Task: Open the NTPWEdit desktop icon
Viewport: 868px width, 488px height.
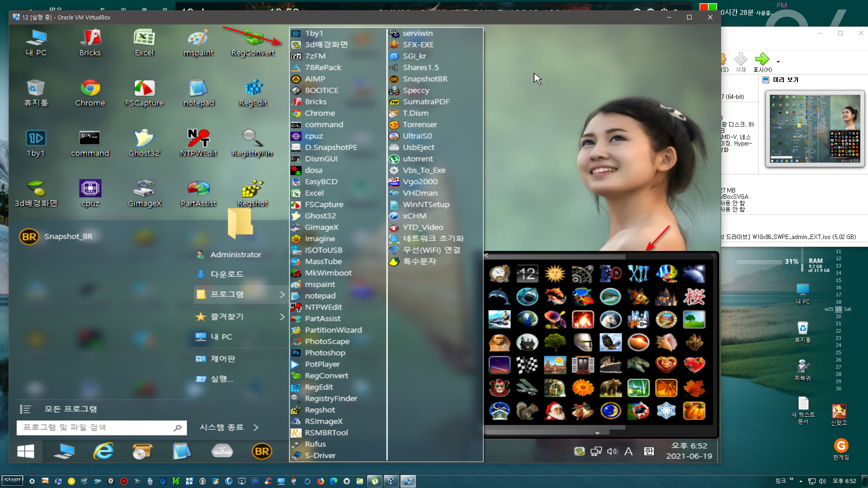Action: (x=198, y=143)
